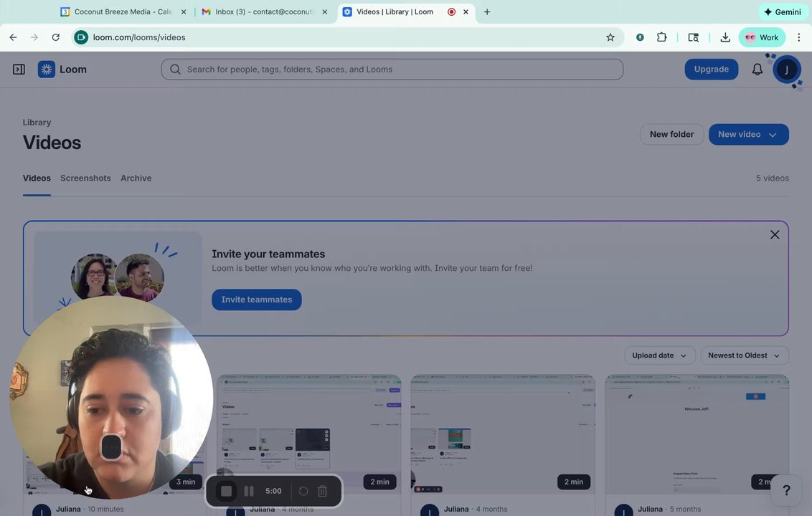Click the 5 videos count text
Viewport: 812px width, 516px height.
772,178
